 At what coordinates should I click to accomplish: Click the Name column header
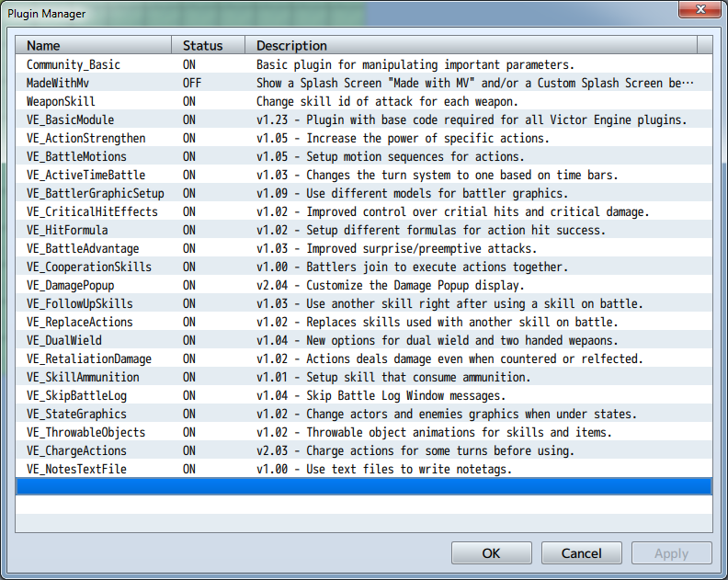(94, 46)
